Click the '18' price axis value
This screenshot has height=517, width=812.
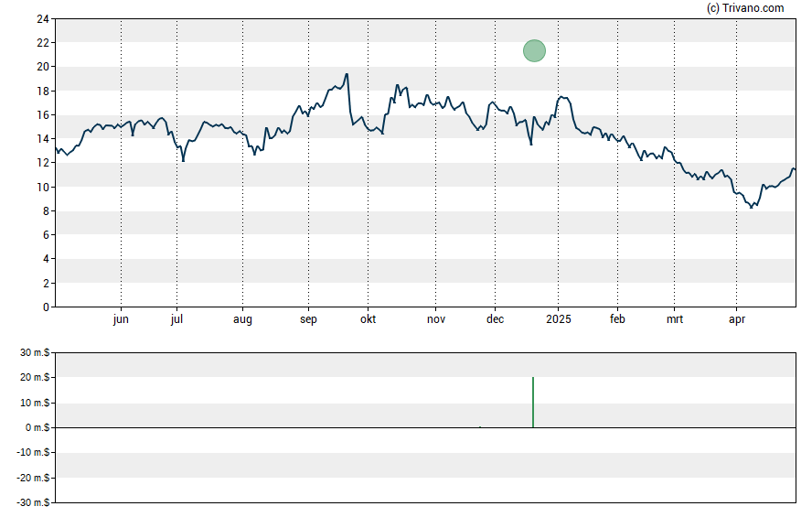(x=43, y=92)
